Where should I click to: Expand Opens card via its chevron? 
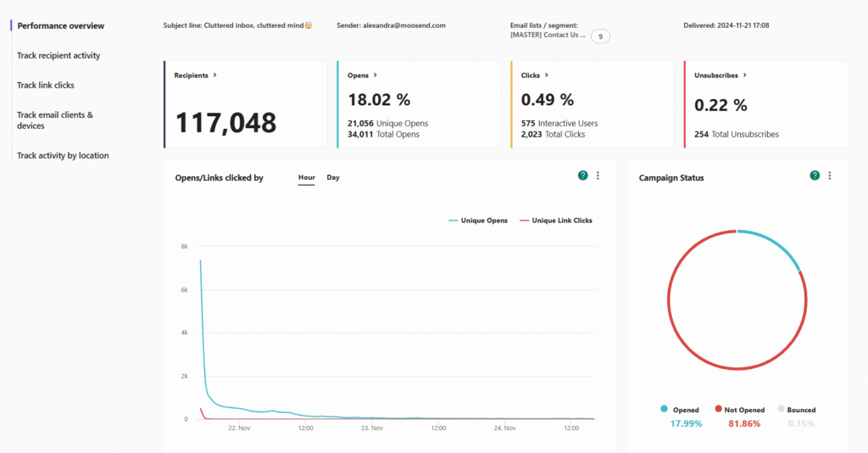[376, 75]
